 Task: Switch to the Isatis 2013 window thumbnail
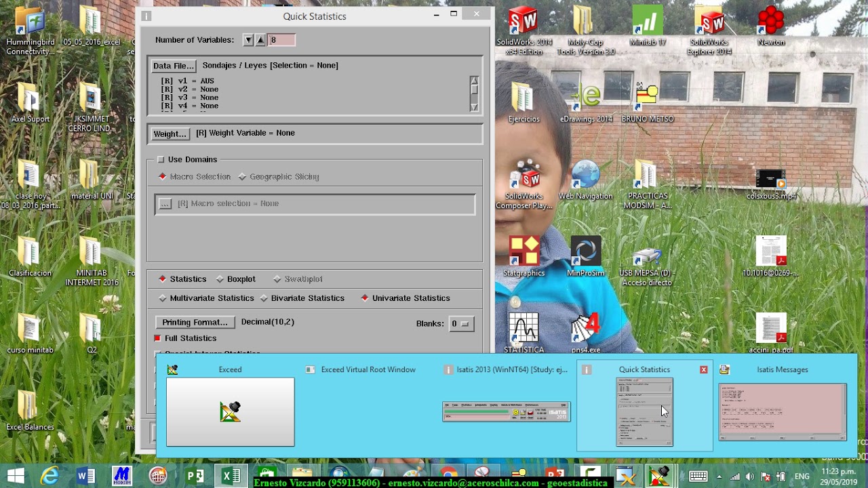(x=507, y=411)
